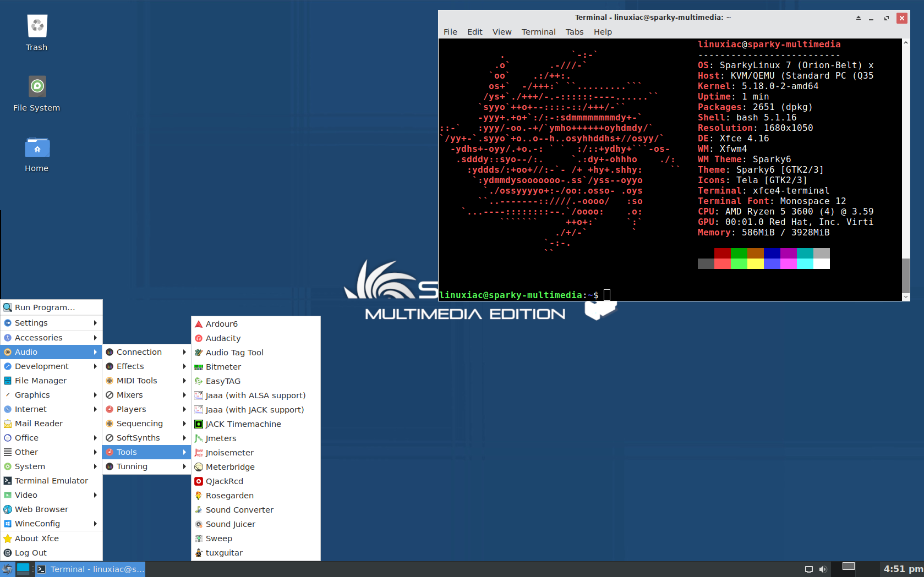
Task: Click the terminal vertical scrollbar thumb
Action: [x=906, y=275]
